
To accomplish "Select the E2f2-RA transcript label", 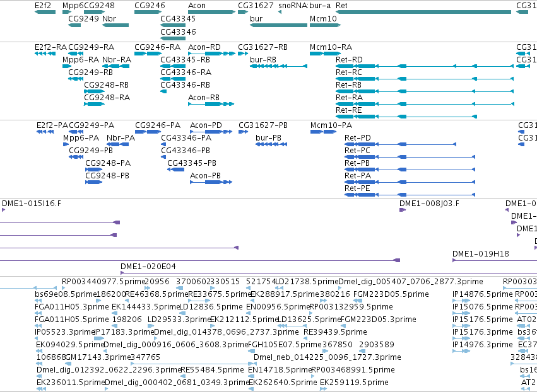I will click(x=50, y=47).
